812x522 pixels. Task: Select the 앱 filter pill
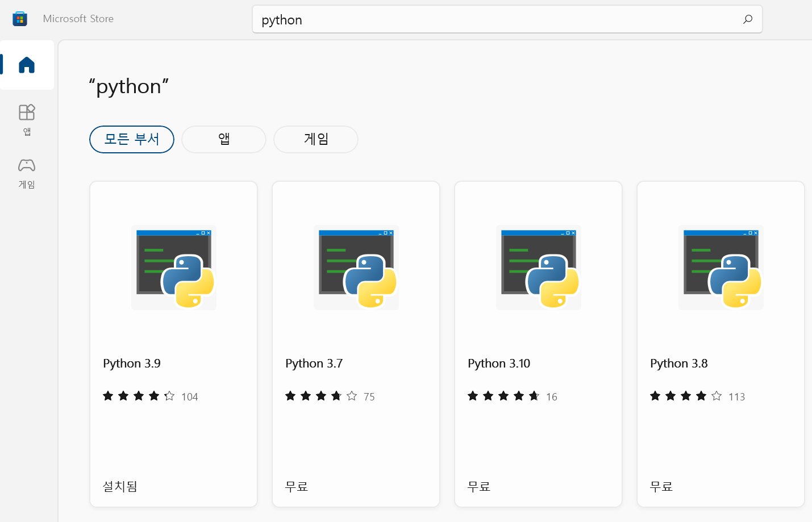pos(224,139)
